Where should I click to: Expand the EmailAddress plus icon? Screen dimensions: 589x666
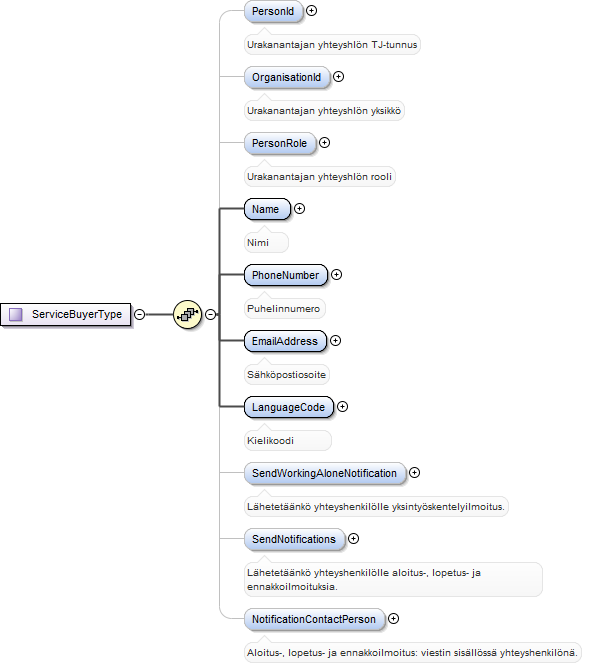(335, 341)
